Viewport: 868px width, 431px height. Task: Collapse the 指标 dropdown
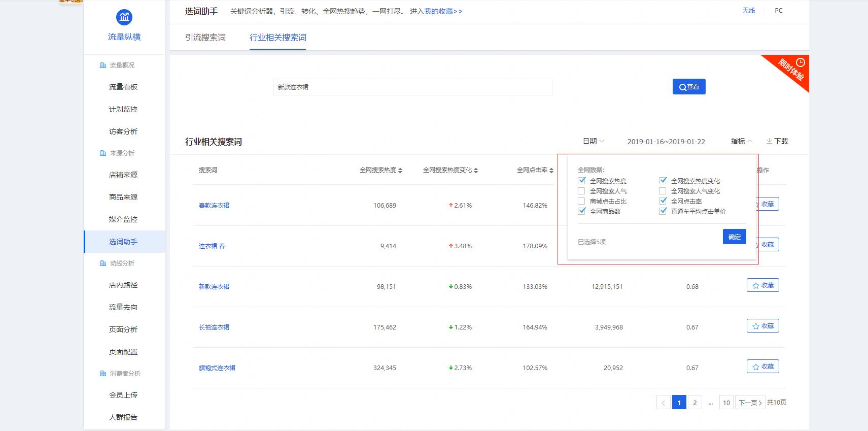[741, 141]
